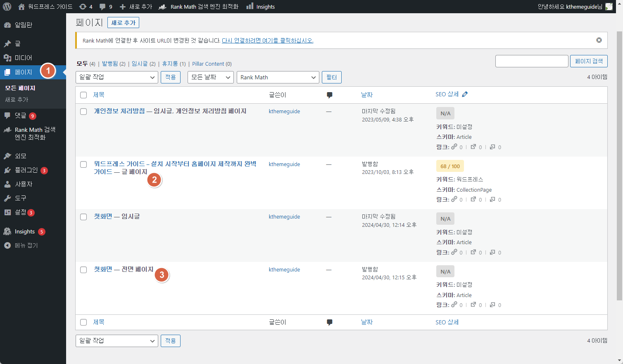Click the user avatar in admin bar
623x364 pixels.
click(x=609, y=7)
